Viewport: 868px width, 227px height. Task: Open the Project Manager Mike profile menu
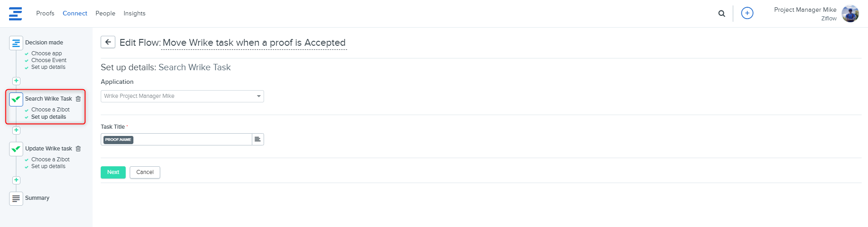point(850,14)
